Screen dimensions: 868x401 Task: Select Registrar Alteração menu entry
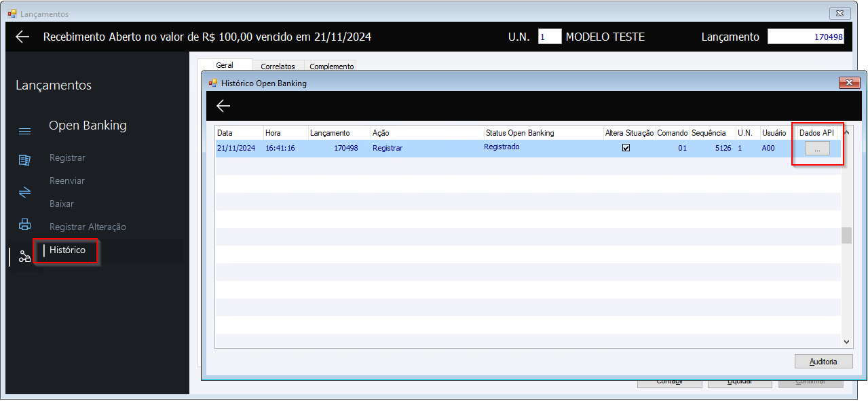[x=88, y=227]
